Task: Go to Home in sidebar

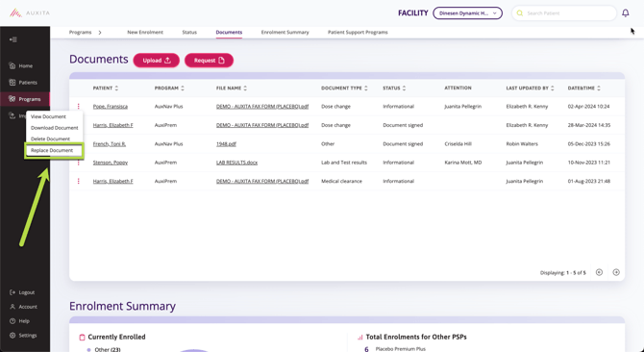Action: [21, 65]
